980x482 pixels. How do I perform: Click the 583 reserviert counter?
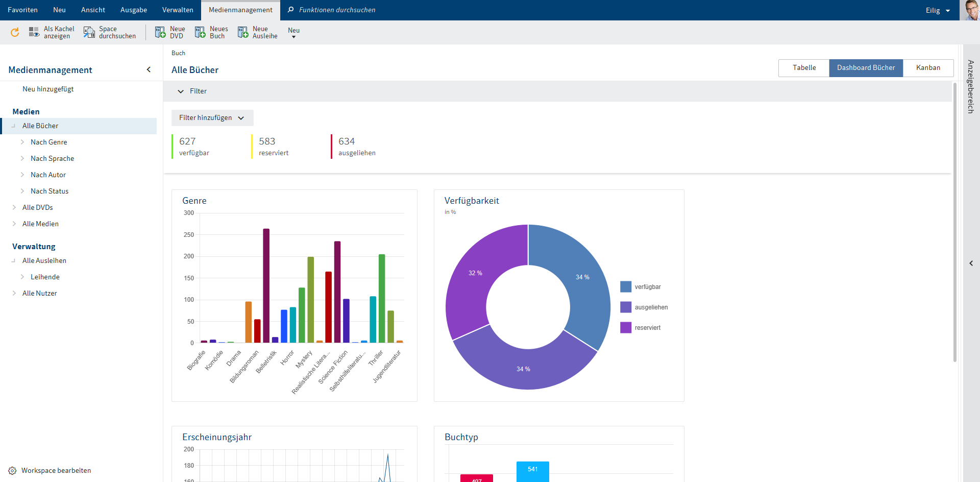(274, 146)
